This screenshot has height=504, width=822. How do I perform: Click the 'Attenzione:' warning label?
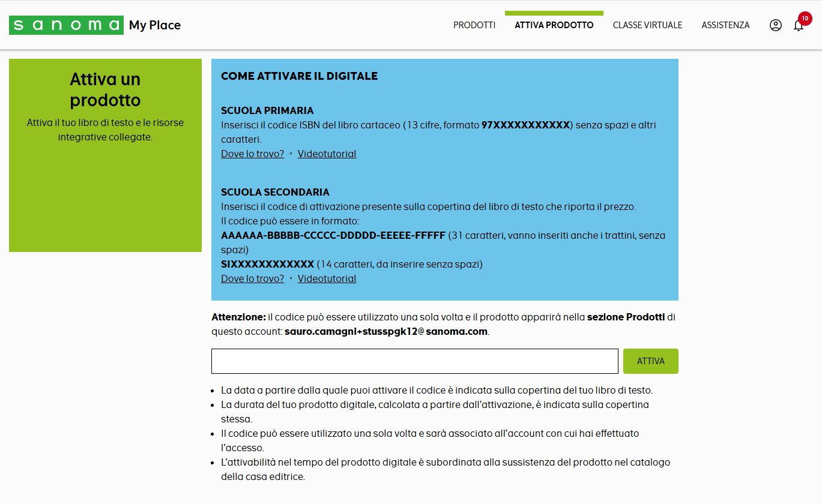[x=238, y=317]
